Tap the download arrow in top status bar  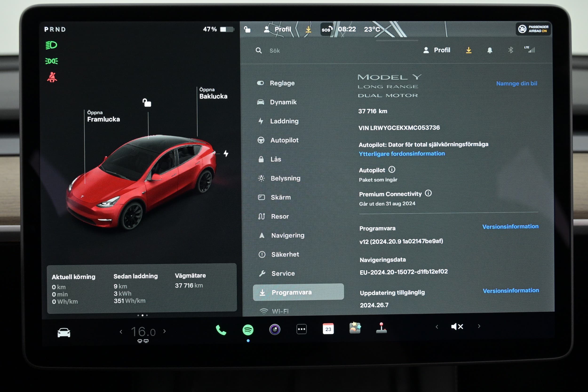pyautogui.click(x=308, y=29)
